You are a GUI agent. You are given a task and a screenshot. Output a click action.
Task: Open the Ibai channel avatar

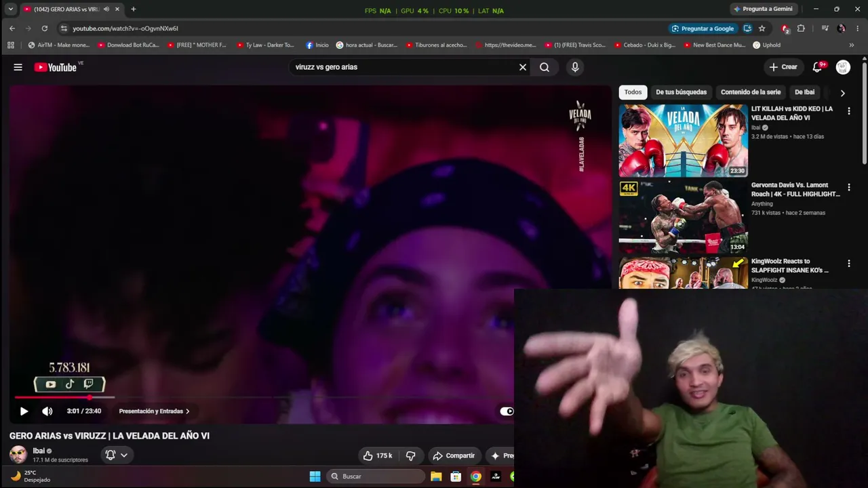[18, 454]
